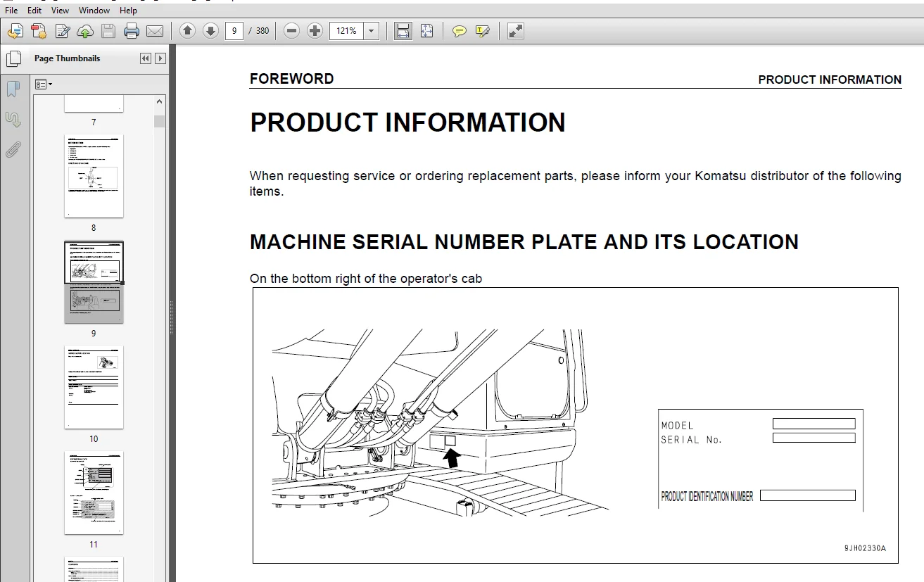
Task: Click the SERIAL No. label
Action: click(x=692, y=440)
